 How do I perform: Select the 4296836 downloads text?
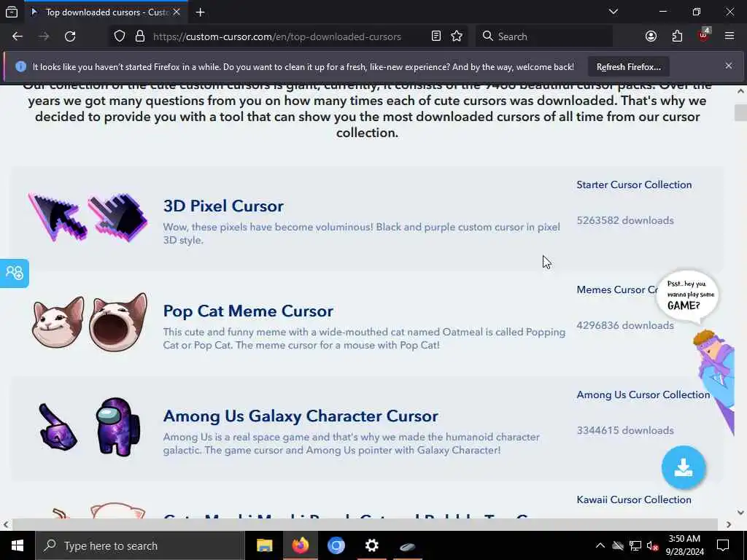[x=625, y=325]
